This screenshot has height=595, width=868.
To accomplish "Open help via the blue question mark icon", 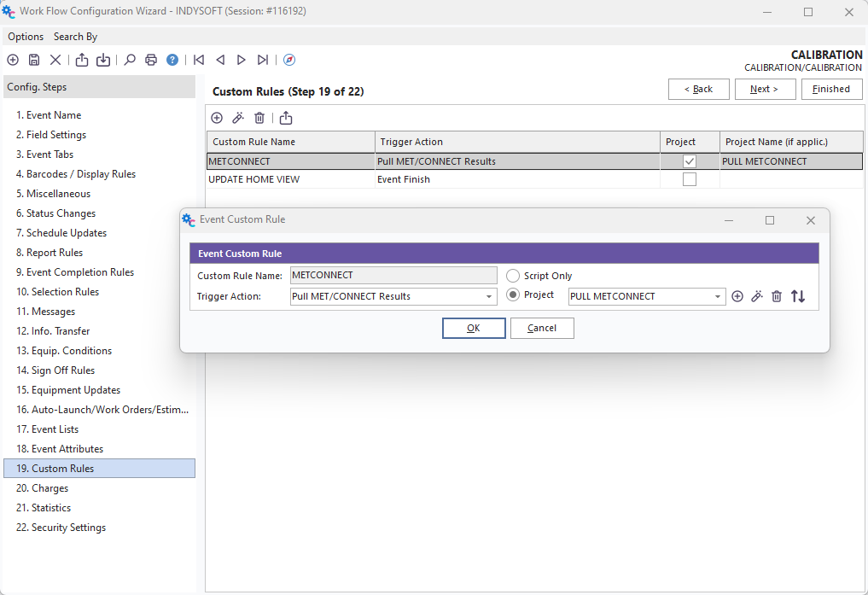I will [x=172, y=60].
